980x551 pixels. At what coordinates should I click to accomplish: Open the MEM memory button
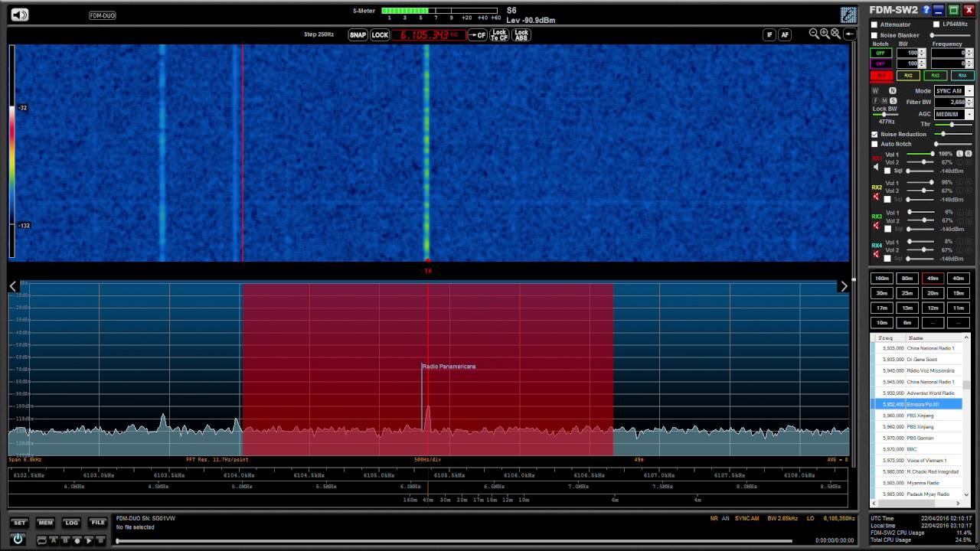click(45, 523)
